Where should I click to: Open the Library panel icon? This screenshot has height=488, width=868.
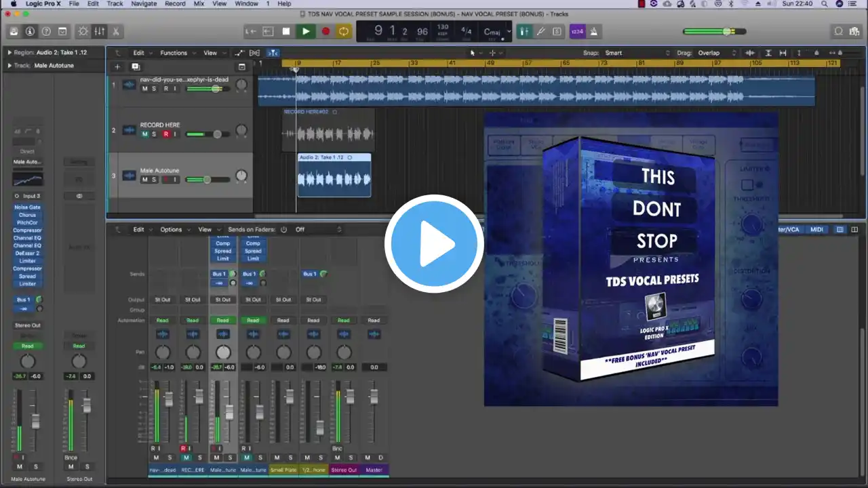tap(14, 31)
